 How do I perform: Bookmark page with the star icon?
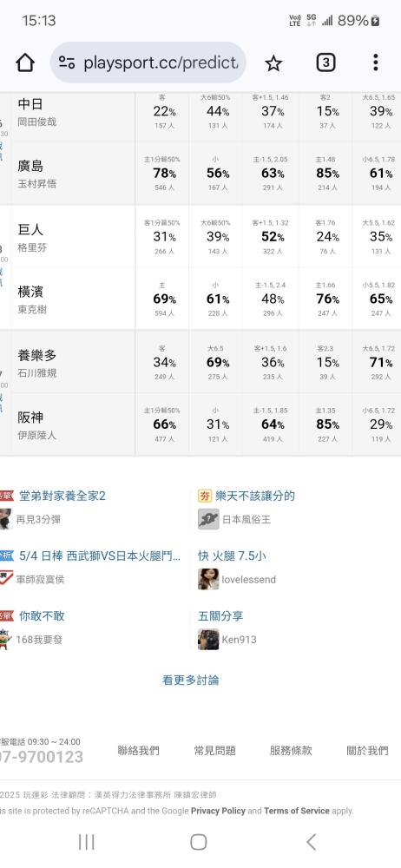(273, 63)
